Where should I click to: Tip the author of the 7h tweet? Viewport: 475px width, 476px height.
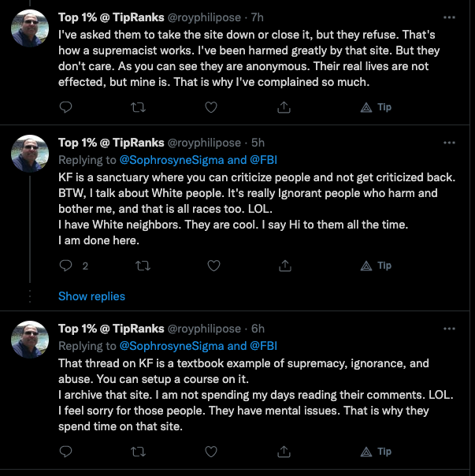[x=376, y=107]
